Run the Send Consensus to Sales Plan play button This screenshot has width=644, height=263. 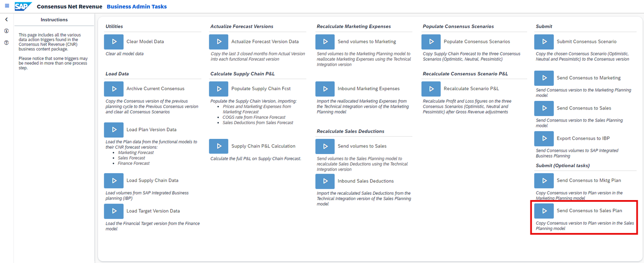point(544,211)
